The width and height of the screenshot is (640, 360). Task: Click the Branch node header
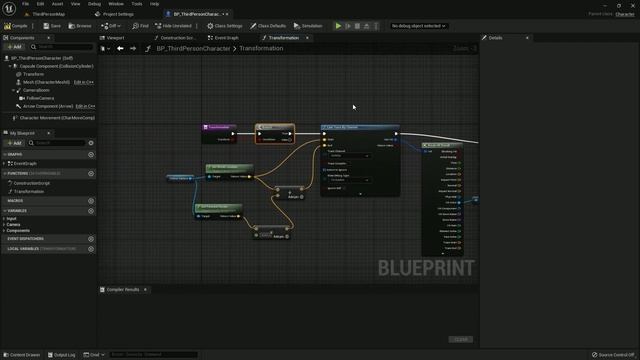(275, 127)
